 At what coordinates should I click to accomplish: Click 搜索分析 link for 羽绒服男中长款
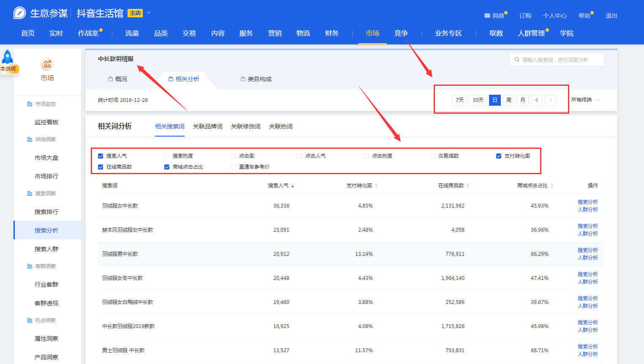tap(588, 250)
